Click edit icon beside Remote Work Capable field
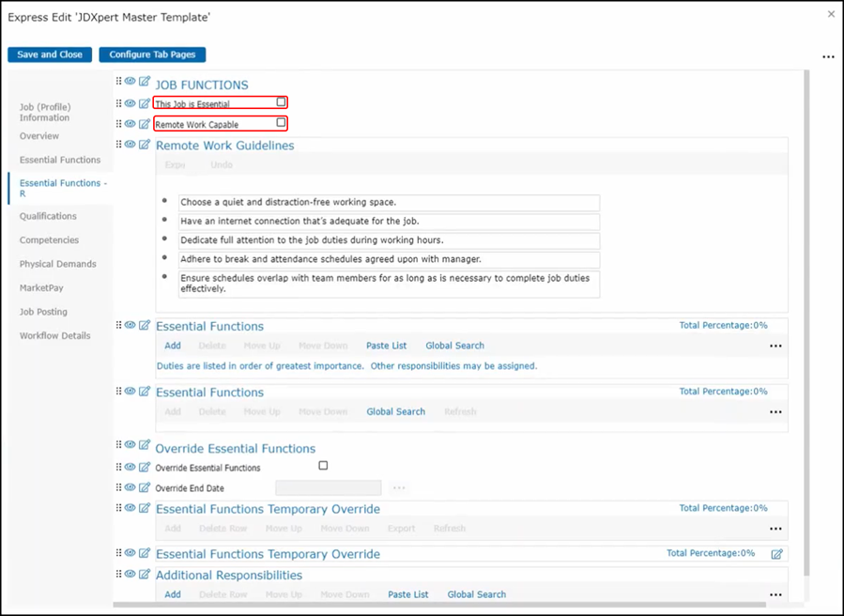Image resolution: width=844 pixels, height=616 pixels. pos(145,124)
